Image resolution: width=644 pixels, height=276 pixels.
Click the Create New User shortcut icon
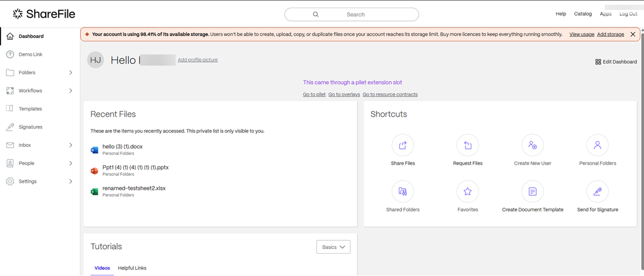(533, 145)
